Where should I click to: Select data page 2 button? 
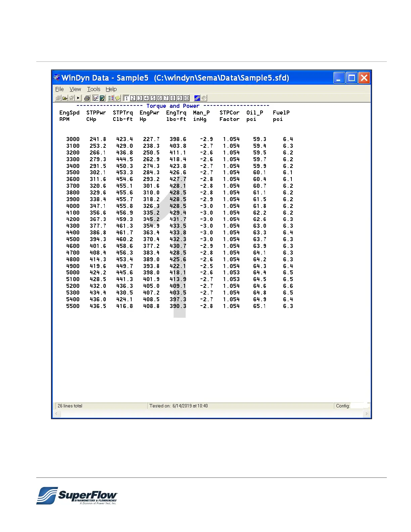(133, 98)
